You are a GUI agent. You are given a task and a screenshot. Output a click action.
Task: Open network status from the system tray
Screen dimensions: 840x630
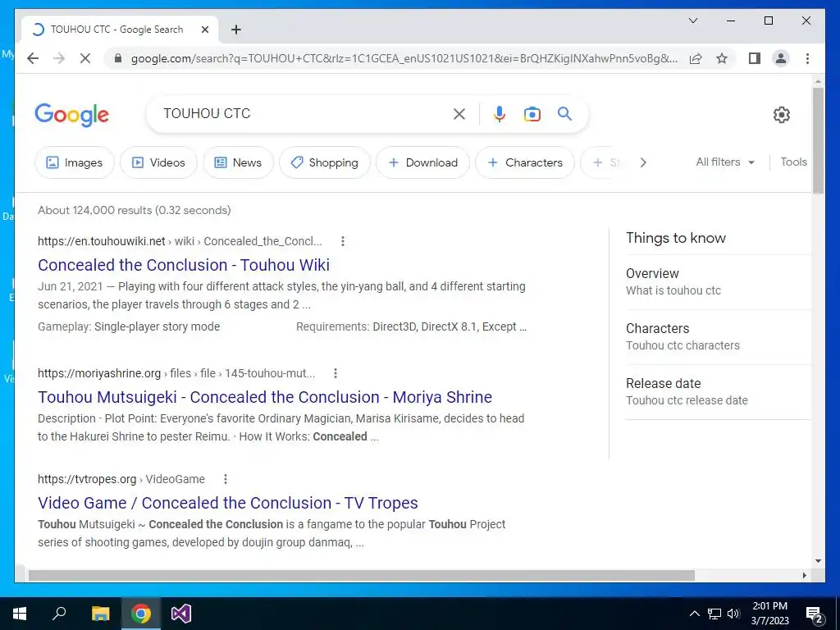[714, 614]
